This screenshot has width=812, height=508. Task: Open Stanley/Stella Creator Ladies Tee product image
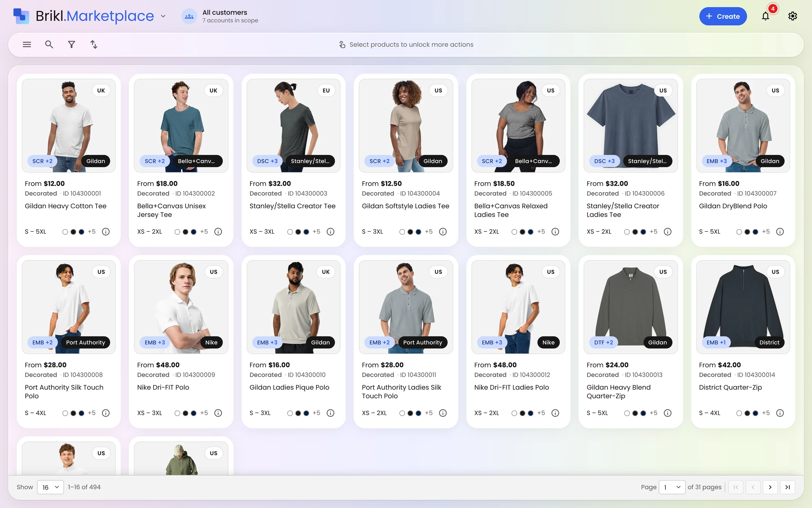click(x=630, y=126)
